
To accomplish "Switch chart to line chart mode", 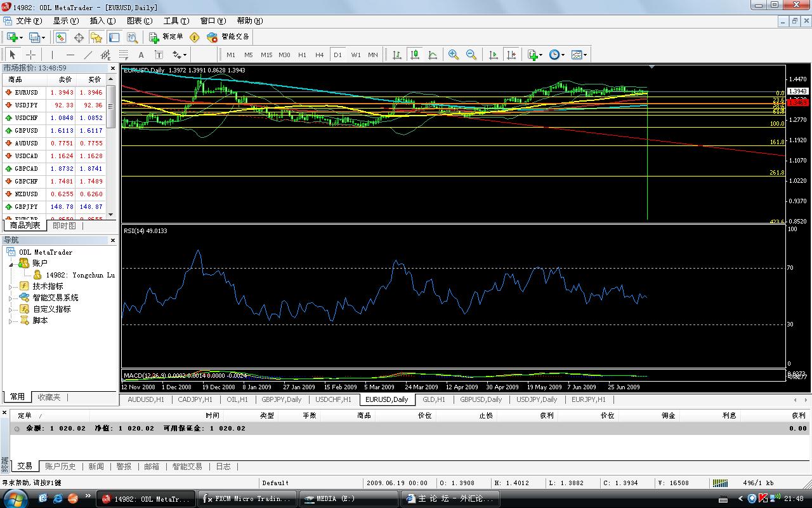I will pyautogui.click(x=433, y=55).
